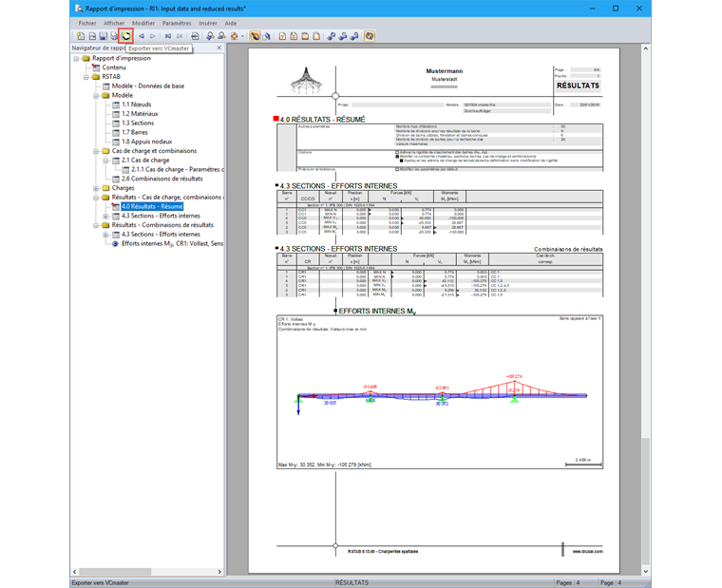The height and width of the screenshot is (588, 722).
Task: Click the zoom out magnifier icon
Action: pos(221,36)
